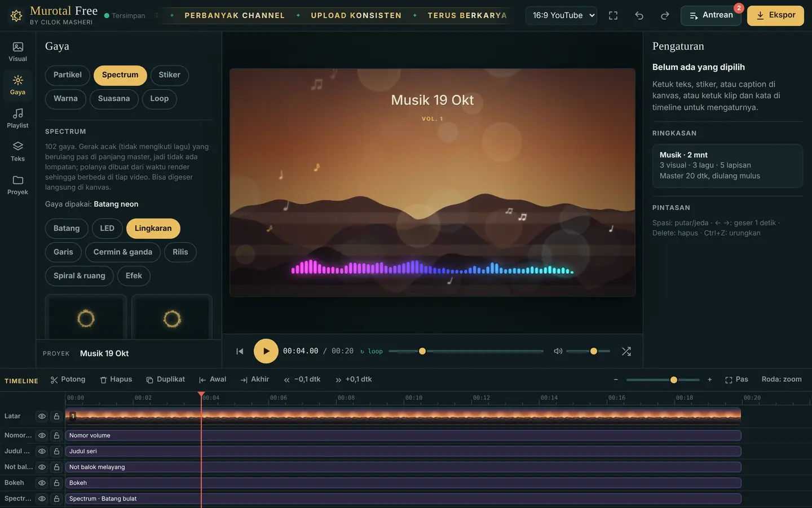Image resolution: width=812 pixels, height=508 pixels.
Task: Trim end with the Akhir tool
Action: coord(255,380)
